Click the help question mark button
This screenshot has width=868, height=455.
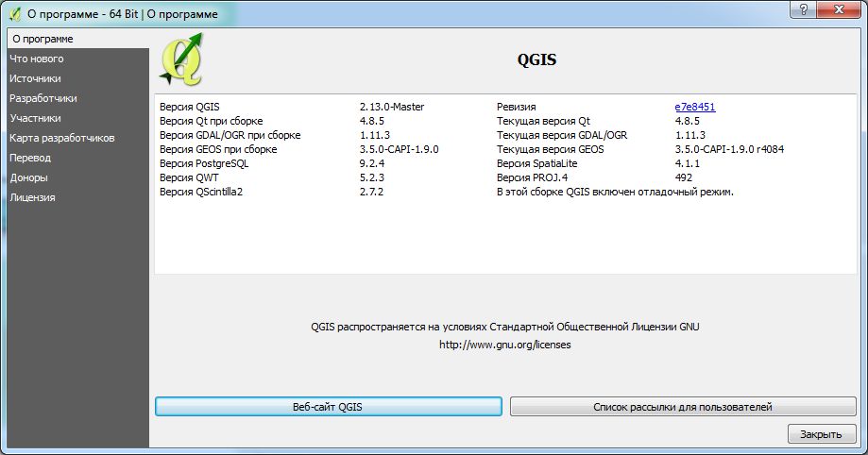tap(803, 9)
